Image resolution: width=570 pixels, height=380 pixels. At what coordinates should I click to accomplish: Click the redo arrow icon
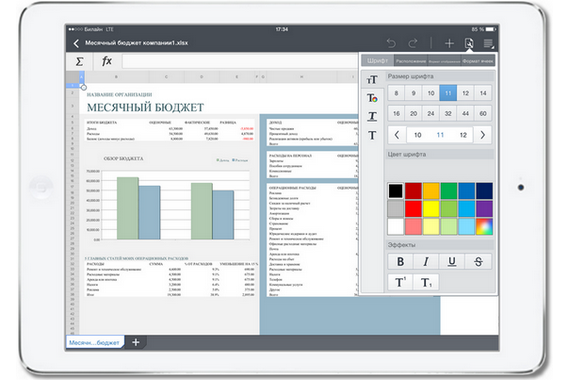pos(413,43)
